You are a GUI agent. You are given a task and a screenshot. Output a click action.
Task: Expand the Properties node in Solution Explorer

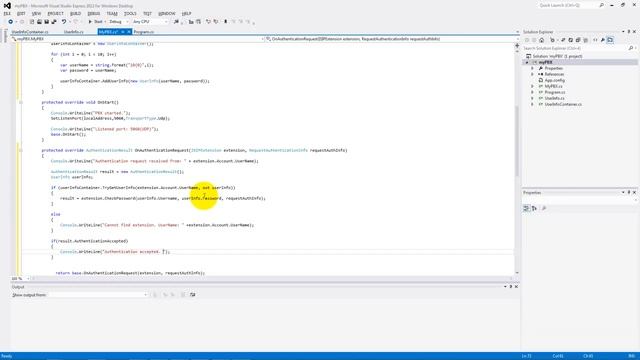(x=532, y=69)
